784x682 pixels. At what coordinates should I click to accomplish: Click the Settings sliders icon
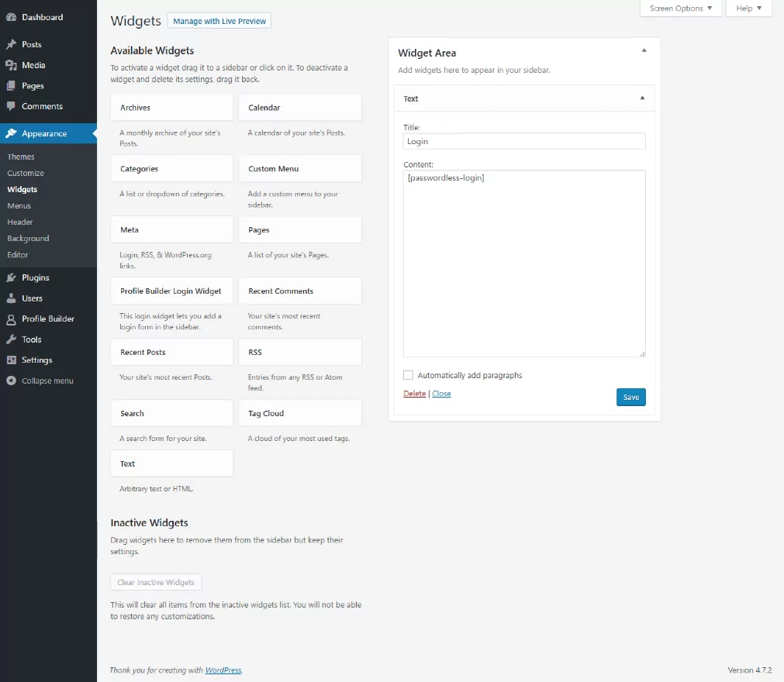pyautogui.click(x=11, y=360)
